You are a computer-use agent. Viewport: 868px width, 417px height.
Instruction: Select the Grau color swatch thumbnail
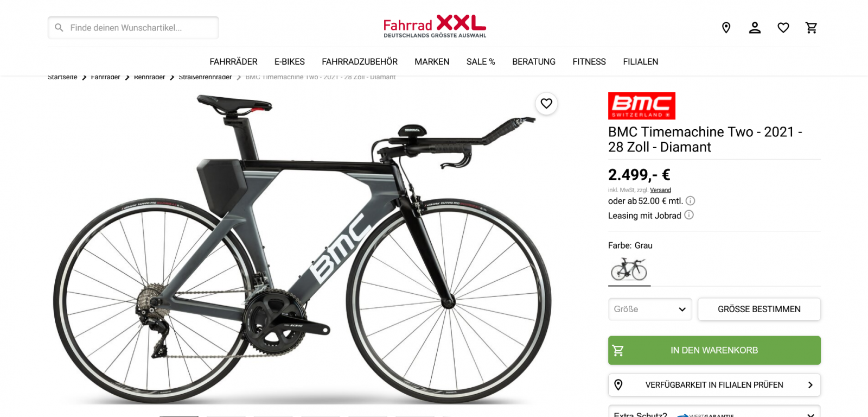pos(629,269)
